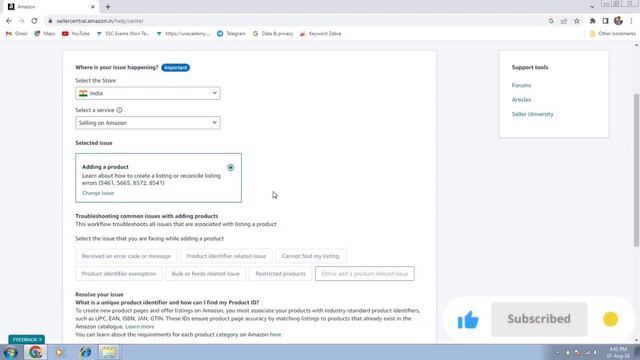The width and height of the screenshot is (640, 360).
Task: Click the thumbs up like icon
Action: coord(468,320)
